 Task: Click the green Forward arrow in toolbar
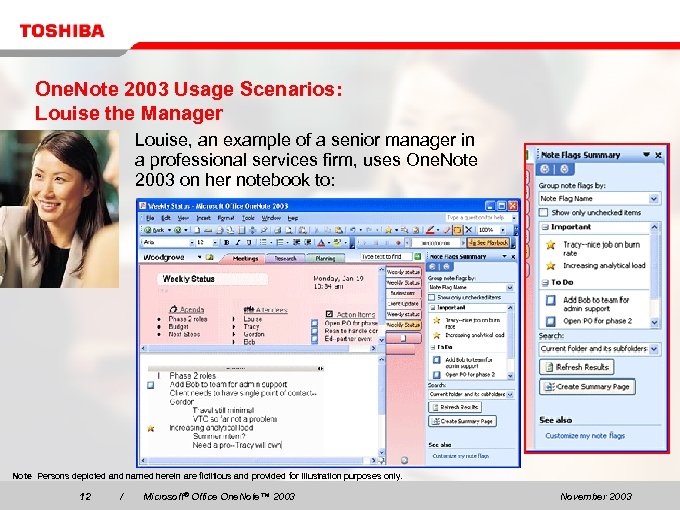coord(177,230)
